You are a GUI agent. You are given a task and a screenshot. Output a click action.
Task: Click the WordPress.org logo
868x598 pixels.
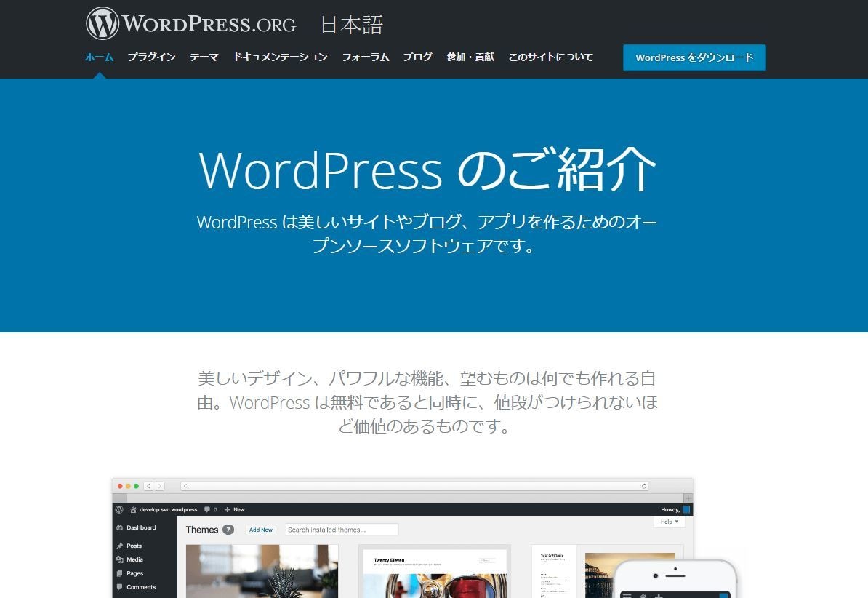[191, 24]
